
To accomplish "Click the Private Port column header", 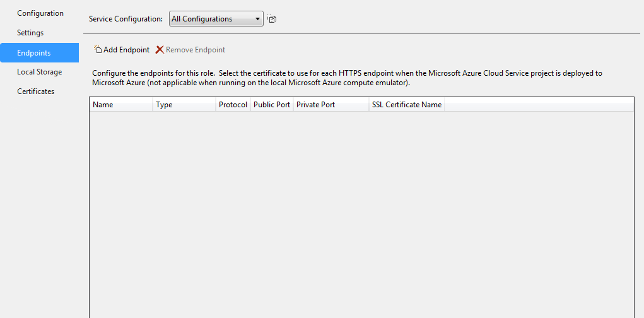I will point(331,105).
